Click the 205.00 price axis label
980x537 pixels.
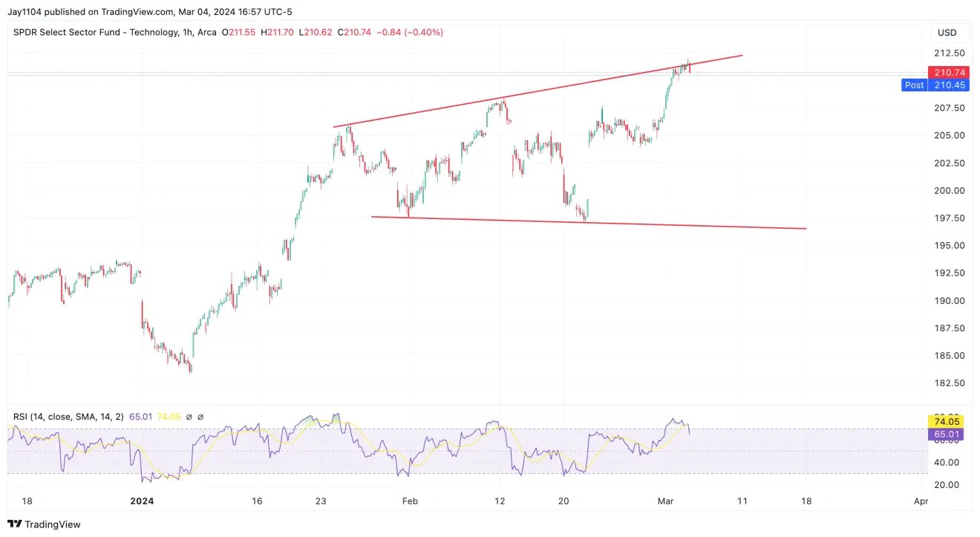coord(949,135)
